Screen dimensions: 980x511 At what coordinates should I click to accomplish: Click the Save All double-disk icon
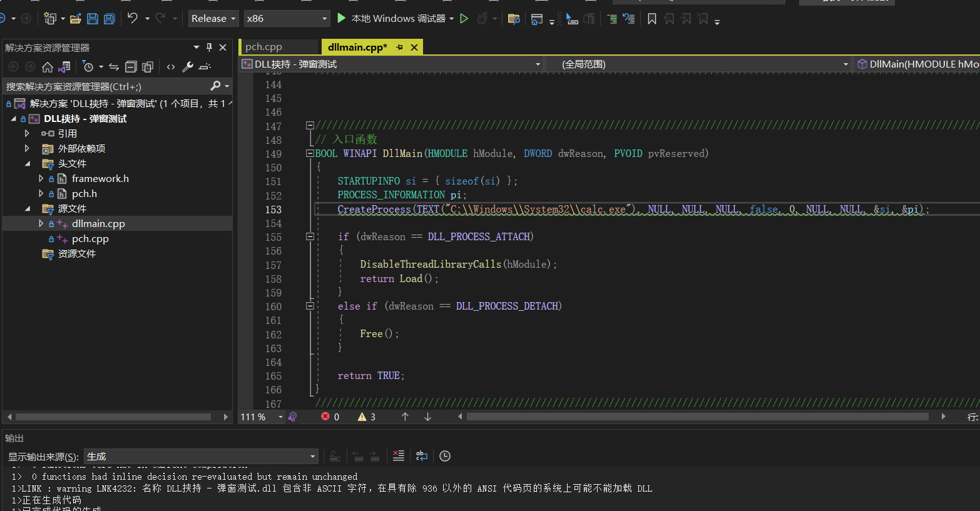tap(110, 19)
